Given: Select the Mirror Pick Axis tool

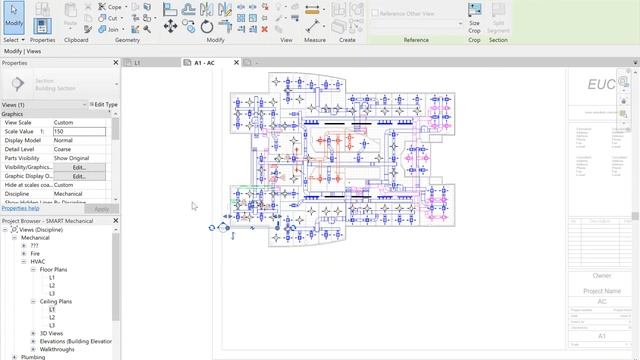Looking at the screenshot, I should (207, 9).
